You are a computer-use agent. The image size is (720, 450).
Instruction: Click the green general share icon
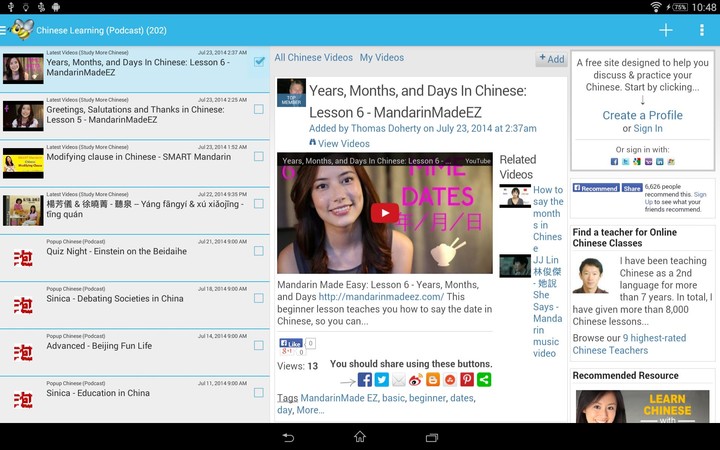(484, 380)
